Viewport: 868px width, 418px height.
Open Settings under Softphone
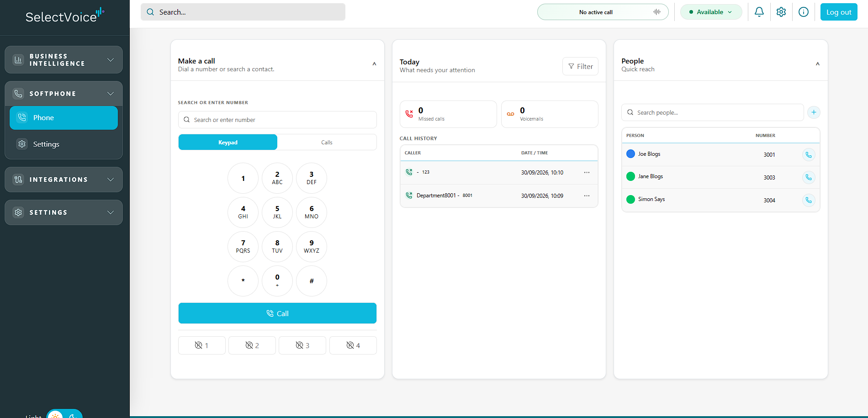[x=64, y=144]
